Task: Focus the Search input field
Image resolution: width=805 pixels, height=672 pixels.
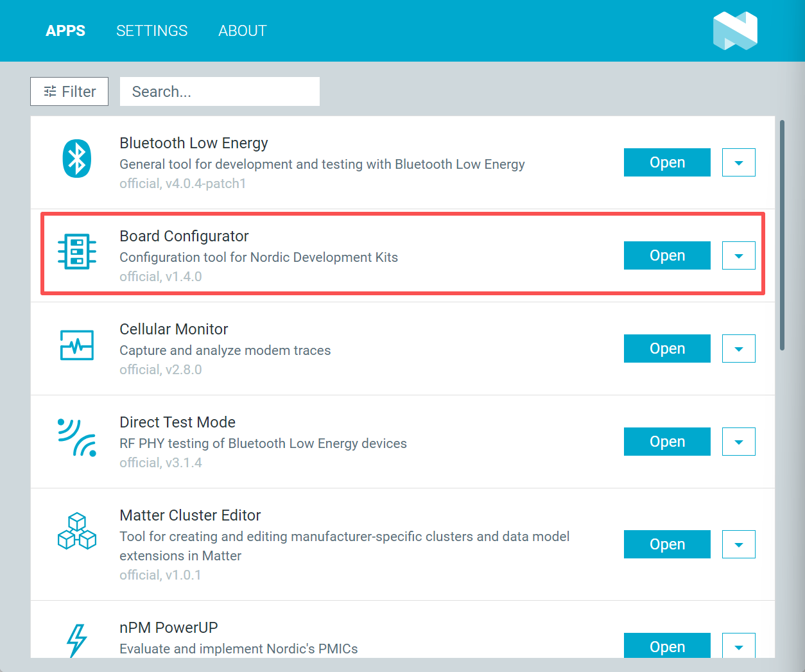Action: (x=220, y=91)
